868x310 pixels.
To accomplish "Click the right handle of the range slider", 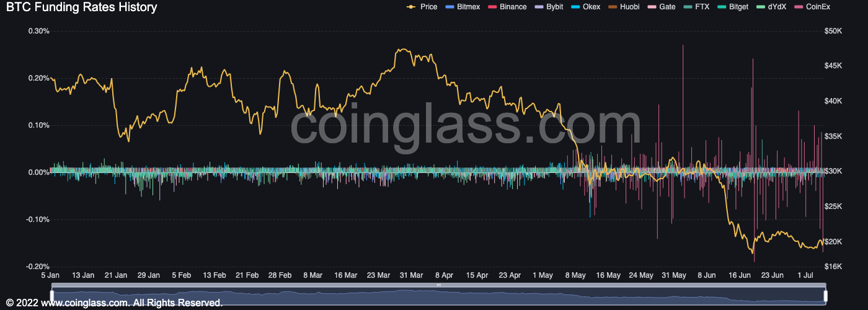I will tap(825, 295).
